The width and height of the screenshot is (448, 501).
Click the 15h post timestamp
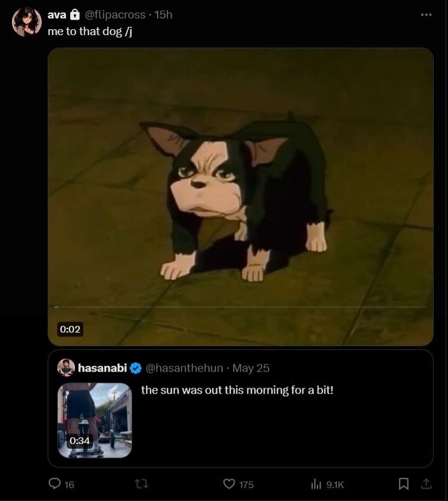click(x=163, y=15)
